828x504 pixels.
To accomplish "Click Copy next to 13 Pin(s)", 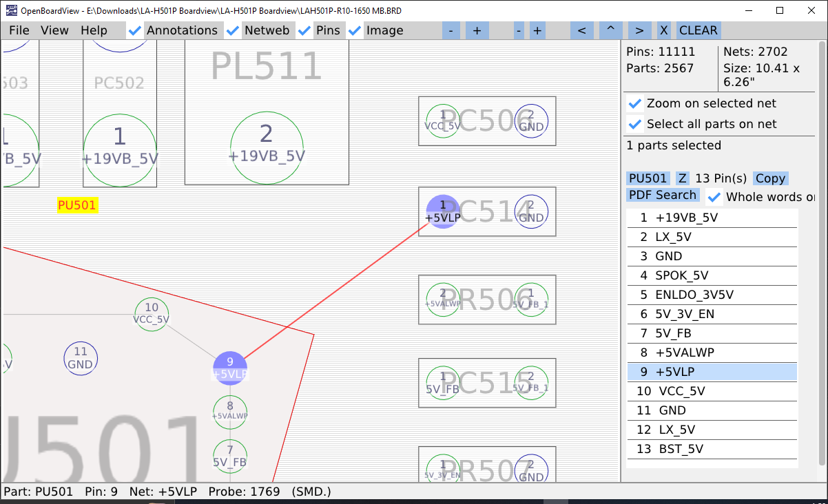I will pos(770,178).
